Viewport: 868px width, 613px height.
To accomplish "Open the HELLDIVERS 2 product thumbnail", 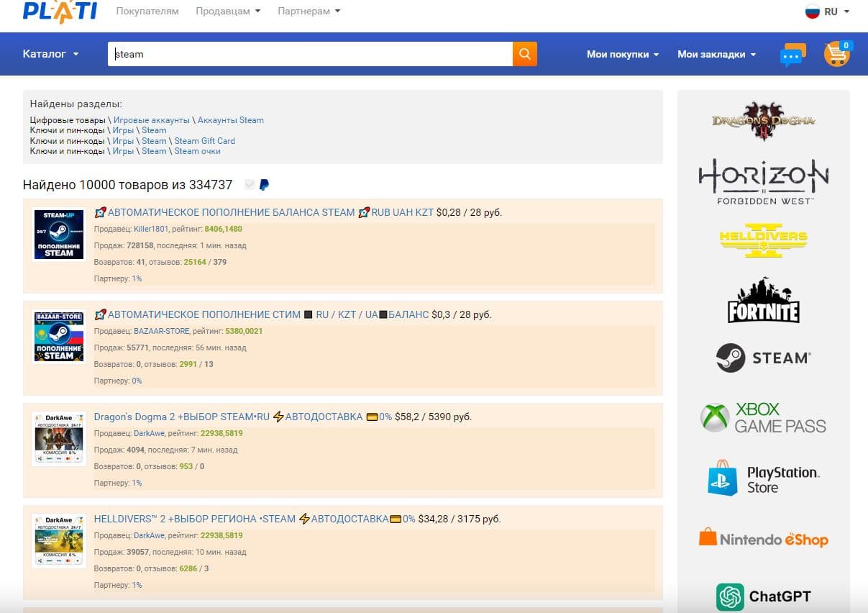I will point(59,541).
